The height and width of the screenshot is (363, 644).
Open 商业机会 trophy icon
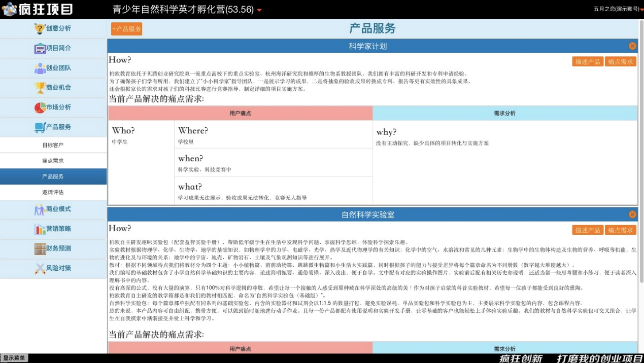pos(40,88)
